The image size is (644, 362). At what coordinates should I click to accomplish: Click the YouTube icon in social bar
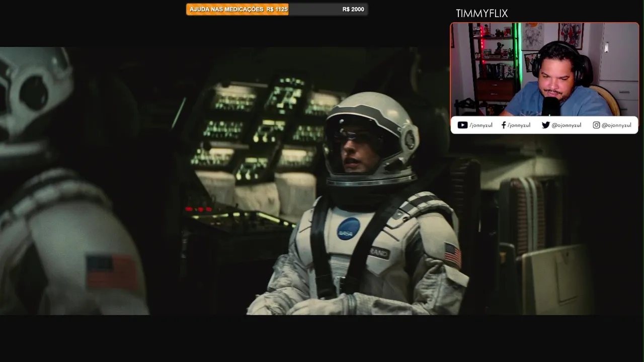462,125
